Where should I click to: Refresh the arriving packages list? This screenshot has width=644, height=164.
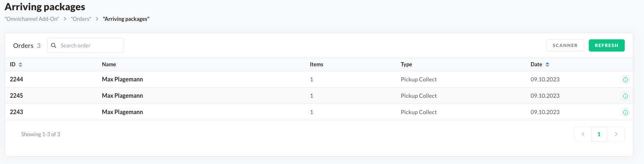[606, 45]
